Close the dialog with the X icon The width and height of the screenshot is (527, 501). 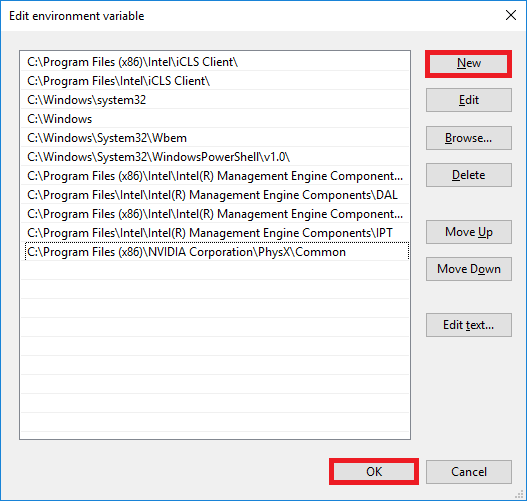tap(511, 15)
